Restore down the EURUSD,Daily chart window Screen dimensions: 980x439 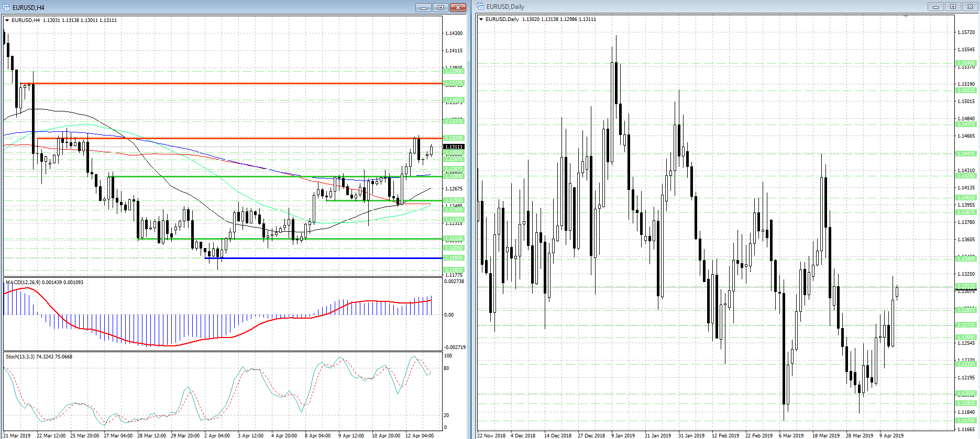click(953, 7)
